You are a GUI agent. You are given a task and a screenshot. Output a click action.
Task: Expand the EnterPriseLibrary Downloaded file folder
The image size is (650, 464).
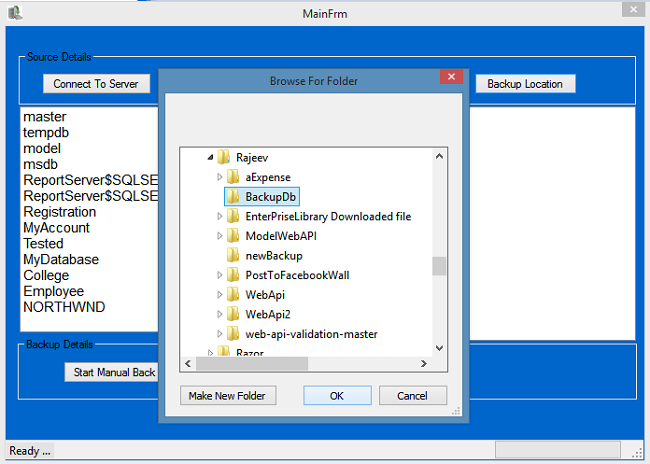click(x=220, y=216)
